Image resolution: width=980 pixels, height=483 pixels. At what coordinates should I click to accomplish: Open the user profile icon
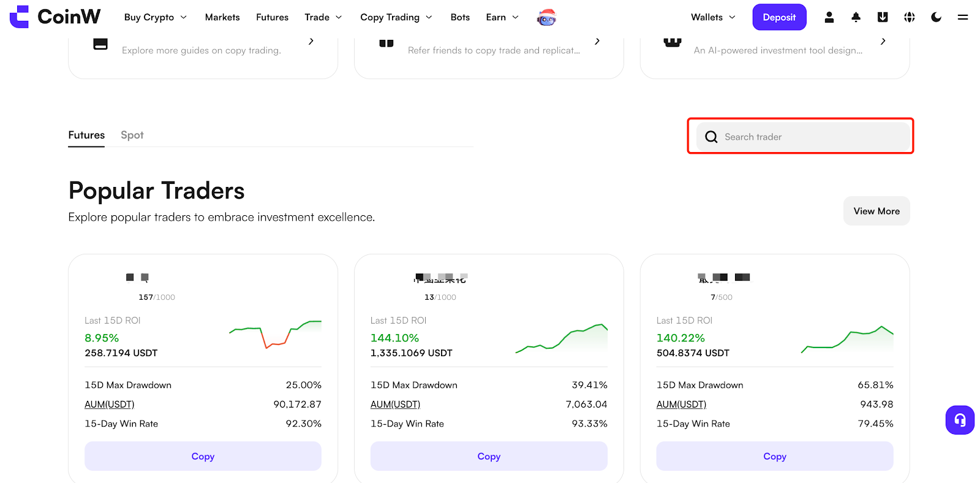pyautogui.click(x=829, y=17)
